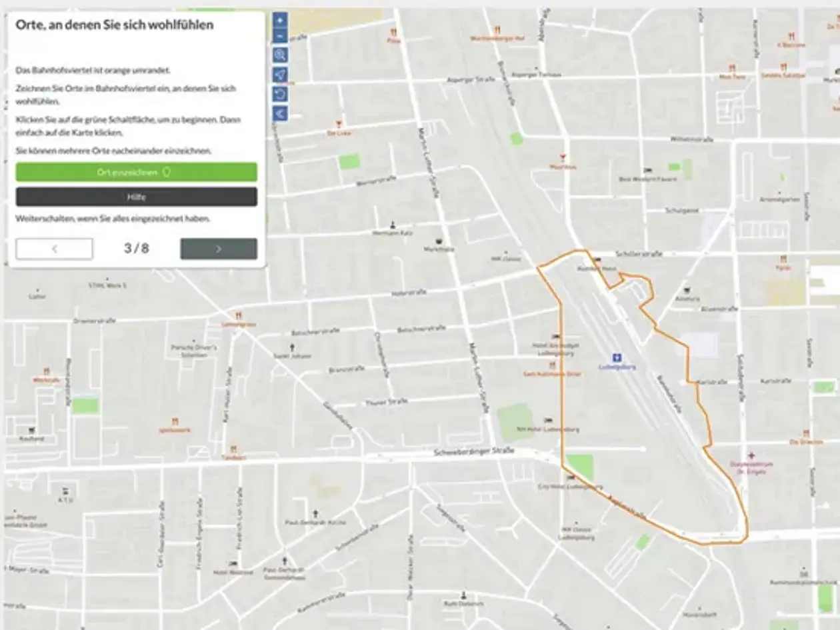Select the NH Hotel Ludwigsburg marker
Screen dimensions: 840x630
click(x=548, y=421)
